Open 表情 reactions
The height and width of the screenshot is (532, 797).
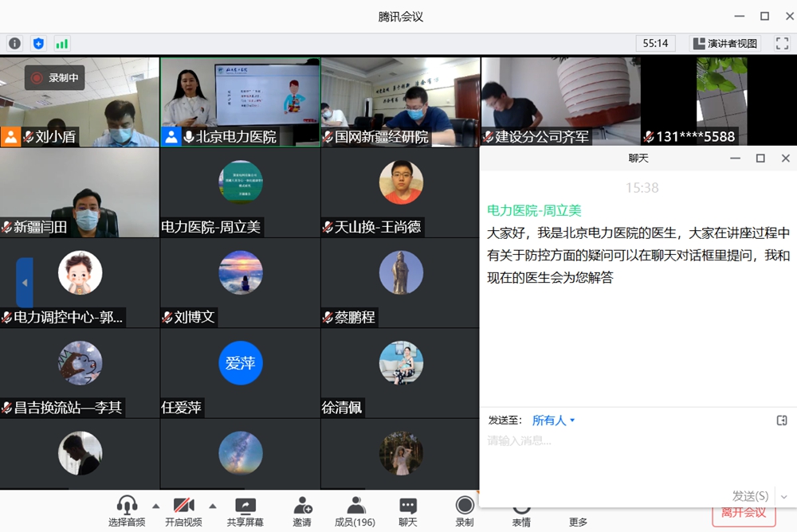point(521,517)
